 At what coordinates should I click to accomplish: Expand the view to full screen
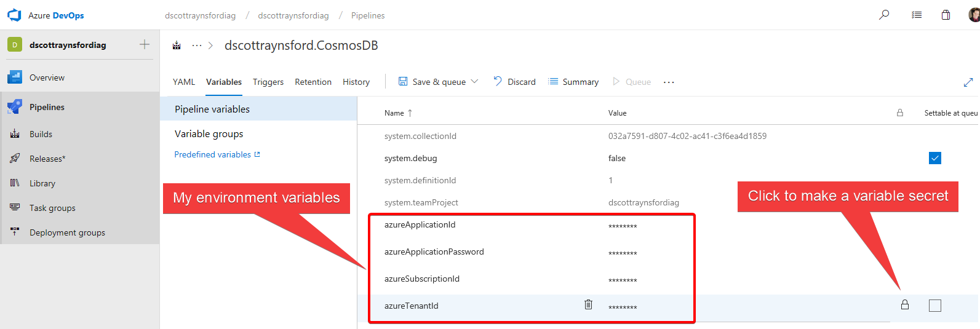coord(968,82)
